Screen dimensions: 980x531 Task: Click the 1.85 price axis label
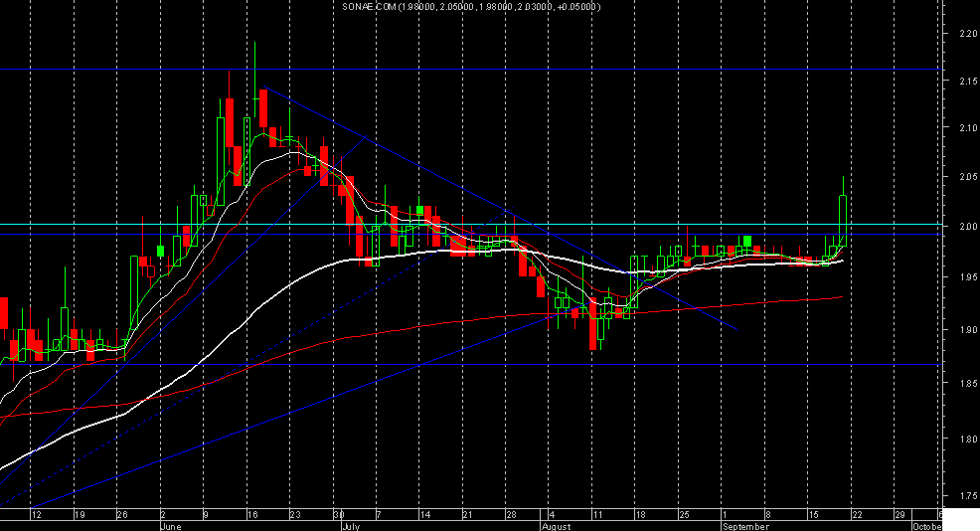tap(968, 384)
